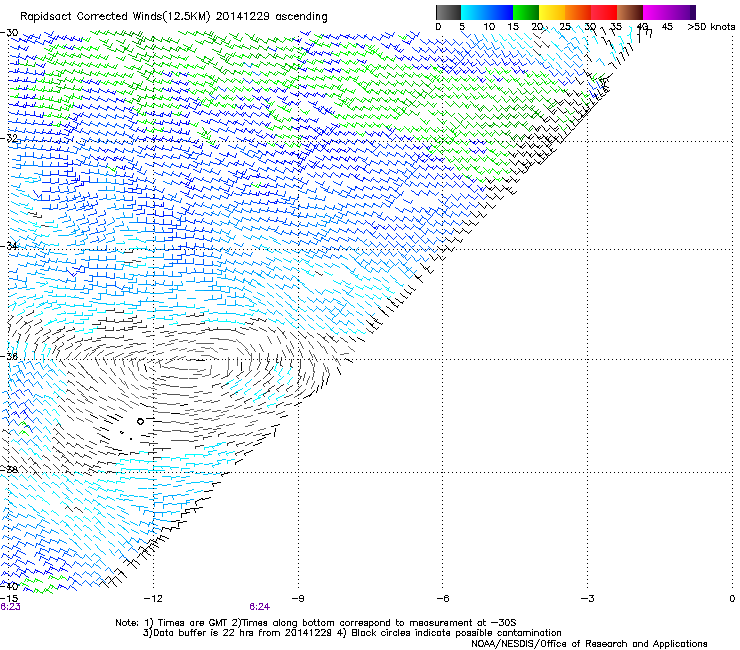
Task: Click the latitude label '-36'
Action: pyautogui.click(x=9, y=356)
